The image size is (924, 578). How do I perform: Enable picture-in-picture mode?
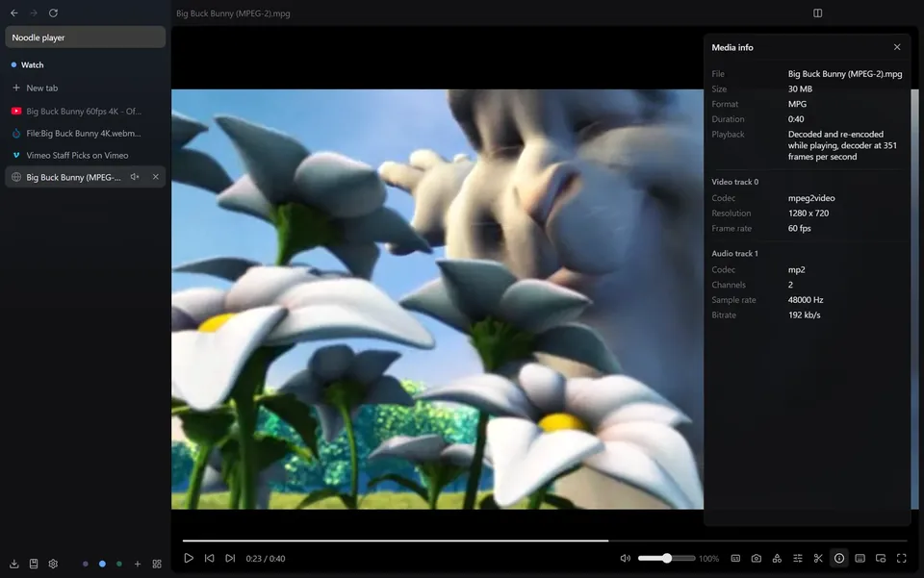881,558
